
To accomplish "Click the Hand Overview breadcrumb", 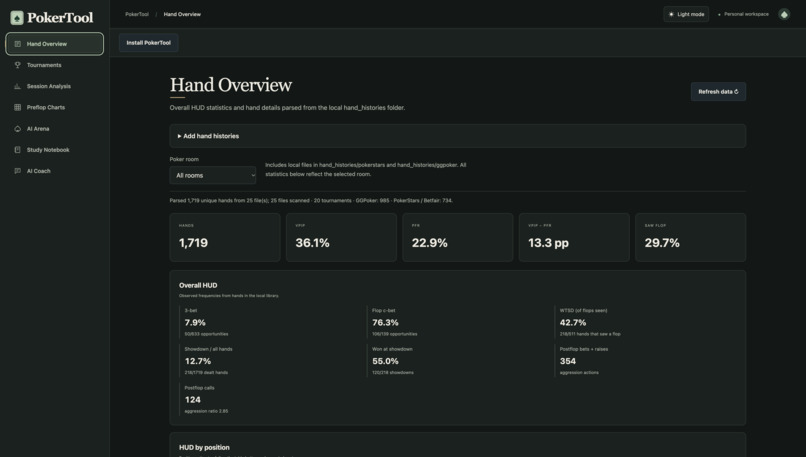I will [x=182, y=14].
